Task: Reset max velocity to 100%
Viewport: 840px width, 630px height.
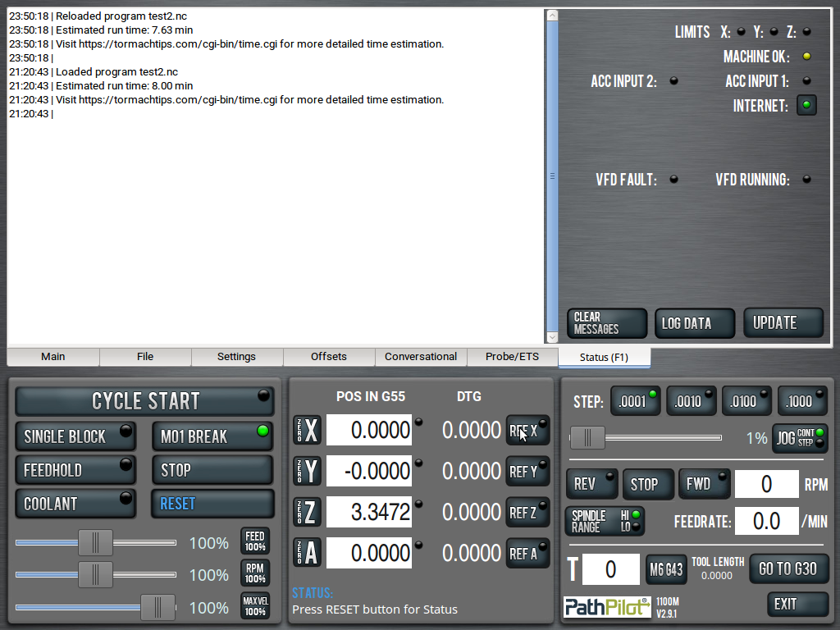Action: [255, 606]
